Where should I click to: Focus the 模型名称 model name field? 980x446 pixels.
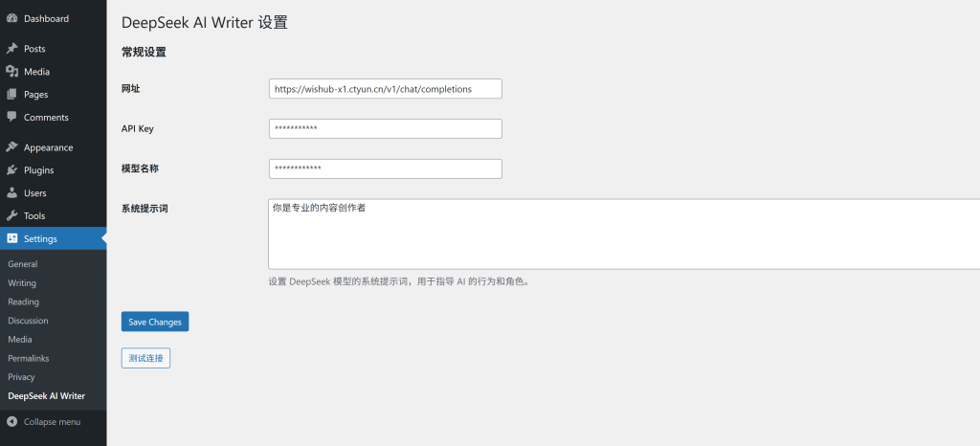click(385, 168)
